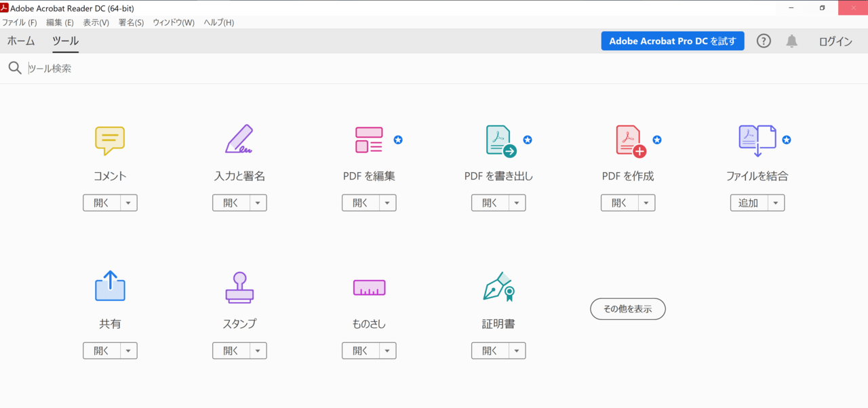Screen dimensions: 868x408
Task: Click 開く button under コメント
Action: point(102,203)
